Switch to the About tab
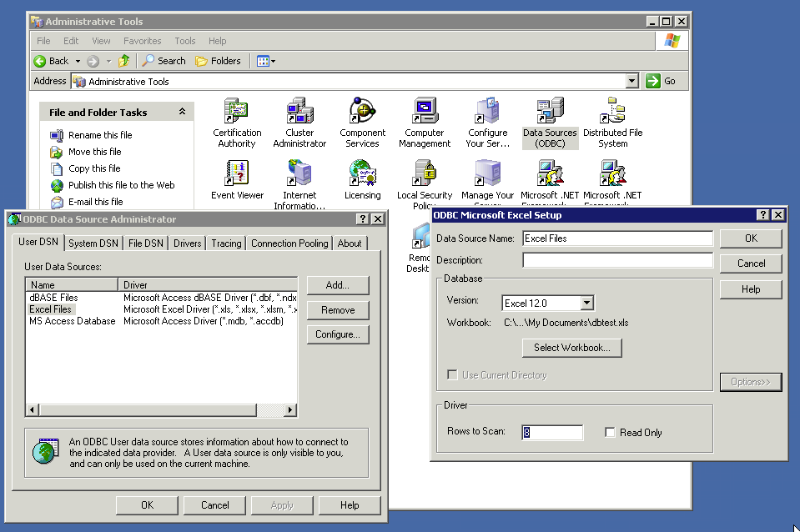800x532 pixels. (350, 243)
